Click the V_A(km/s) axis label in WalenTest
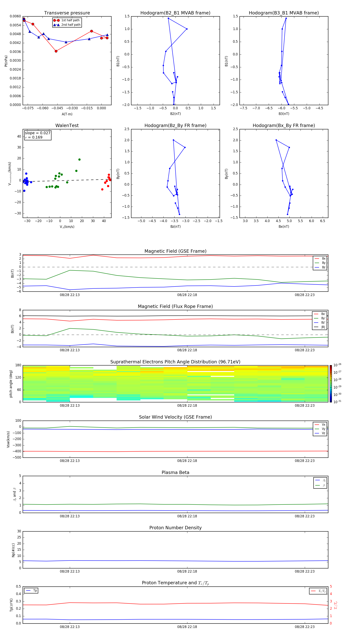 67,227
